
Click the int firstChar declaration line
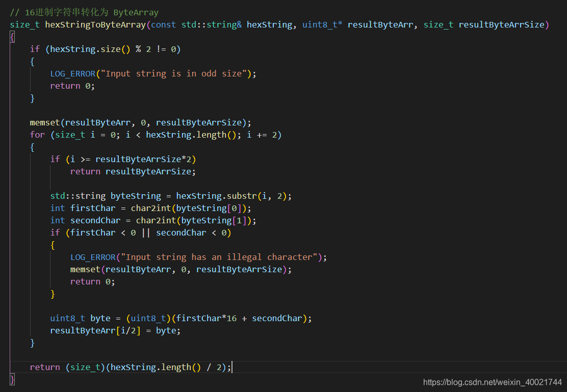click(150, 208)
